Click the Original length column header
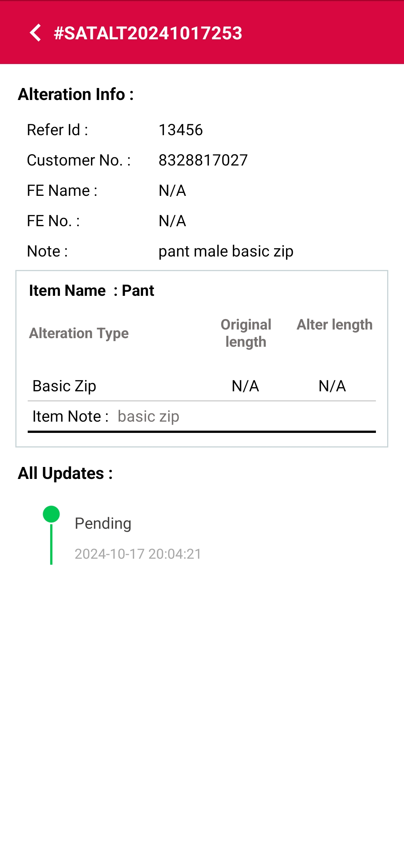This screenshot has width=404, height=868. (246, 333)
